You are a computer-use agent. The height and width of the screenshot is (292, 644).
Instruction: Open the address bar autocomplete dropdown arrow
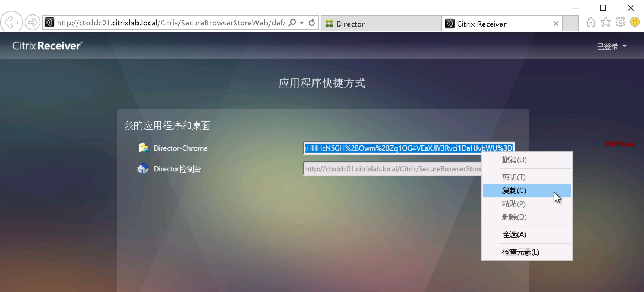(302, 23)
